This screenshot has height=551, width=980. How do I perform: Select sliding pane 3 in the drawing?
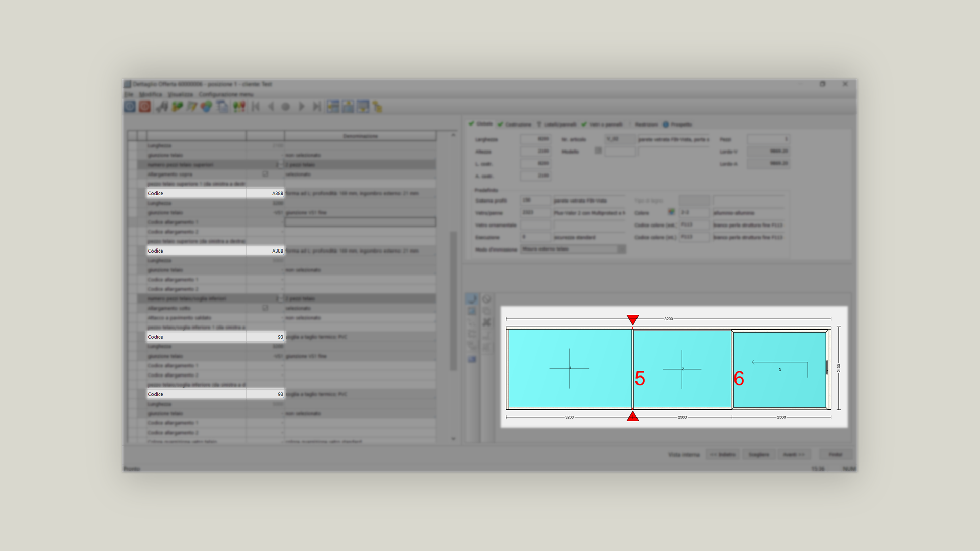tap(780, 369)
